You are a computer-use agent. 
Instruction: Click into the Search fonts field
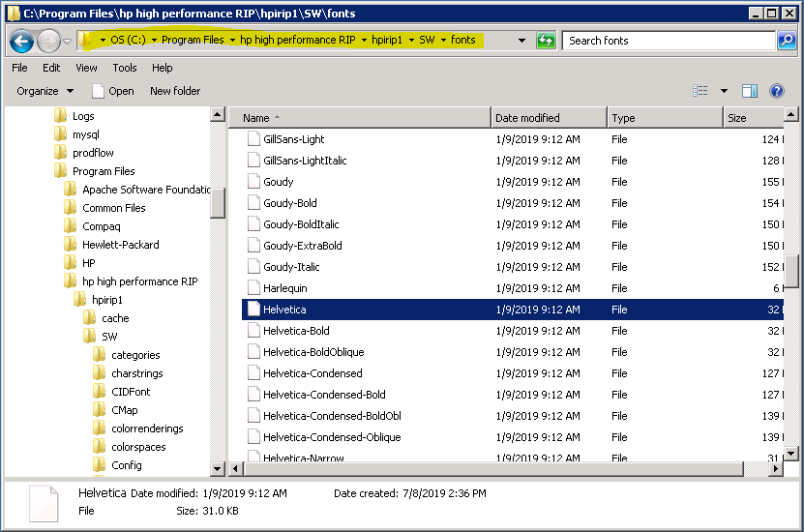pos(669,41)
